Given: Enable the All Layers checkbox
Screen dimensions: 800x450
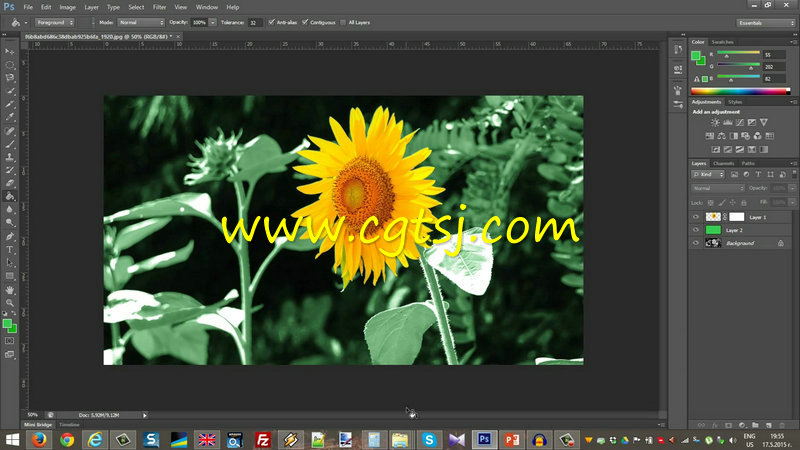Looking at the screenshot, I should (x=343, y=22).
